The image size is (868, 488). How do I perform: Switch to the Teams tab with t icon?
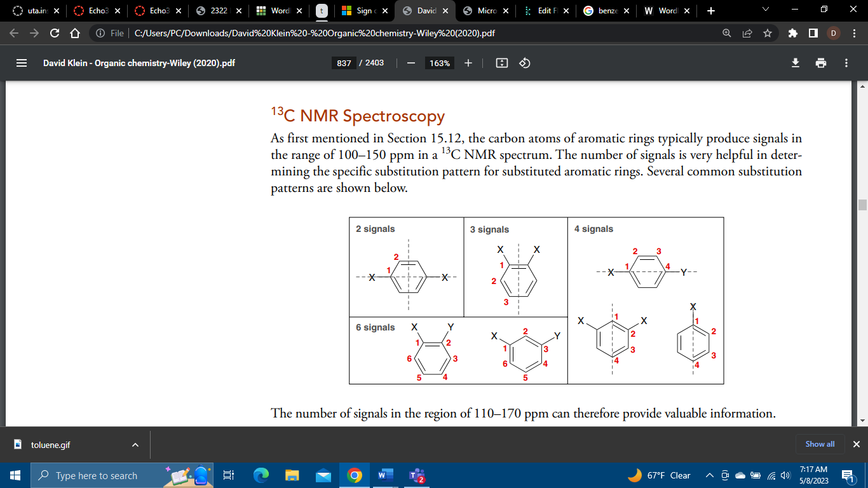click(322, 11)
